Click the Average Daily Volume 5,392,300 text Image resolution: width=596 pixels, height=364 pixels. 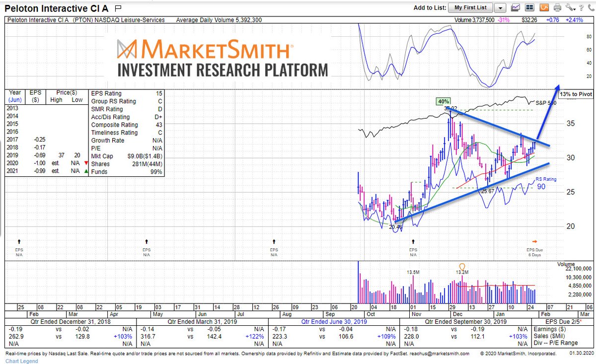click(x=219, y=20)
